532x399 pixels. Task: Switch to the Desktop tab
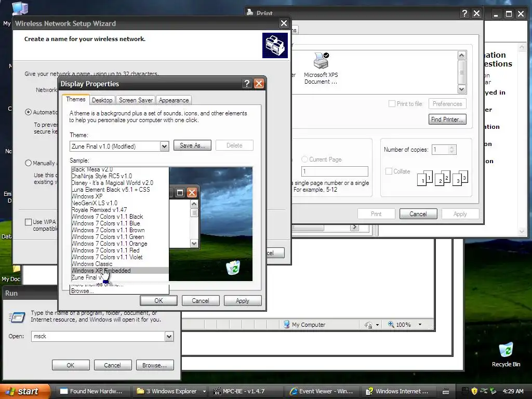pos(102,100)
